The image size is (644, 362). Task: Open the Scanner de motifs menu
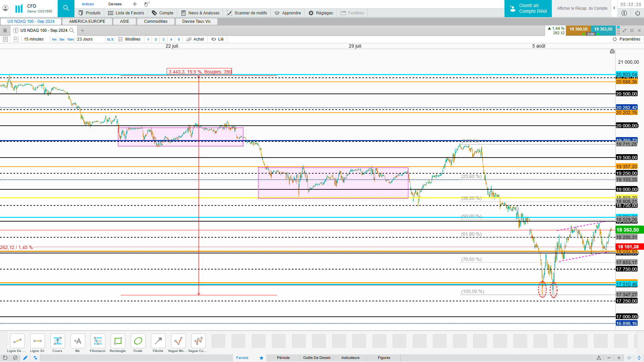(x=247, y=13)
